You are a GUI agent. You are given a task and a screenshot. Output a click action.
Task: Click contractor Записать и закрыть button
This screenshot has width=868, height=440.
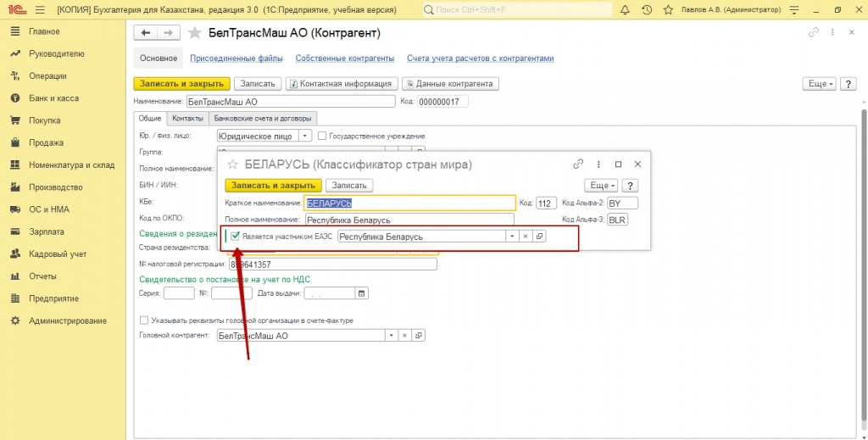click(x=181, y=84)
